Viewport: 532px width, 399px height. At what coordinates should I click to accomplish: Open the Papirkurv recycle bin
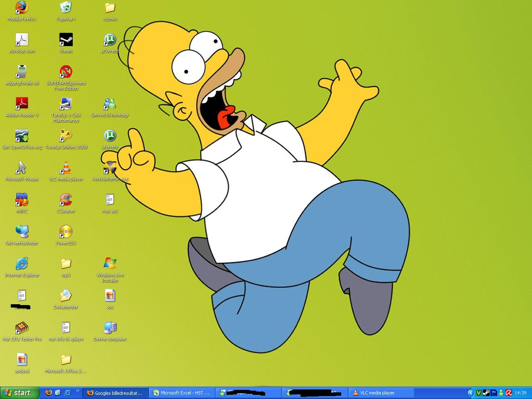pyautogui.click(x=66, y=11)
